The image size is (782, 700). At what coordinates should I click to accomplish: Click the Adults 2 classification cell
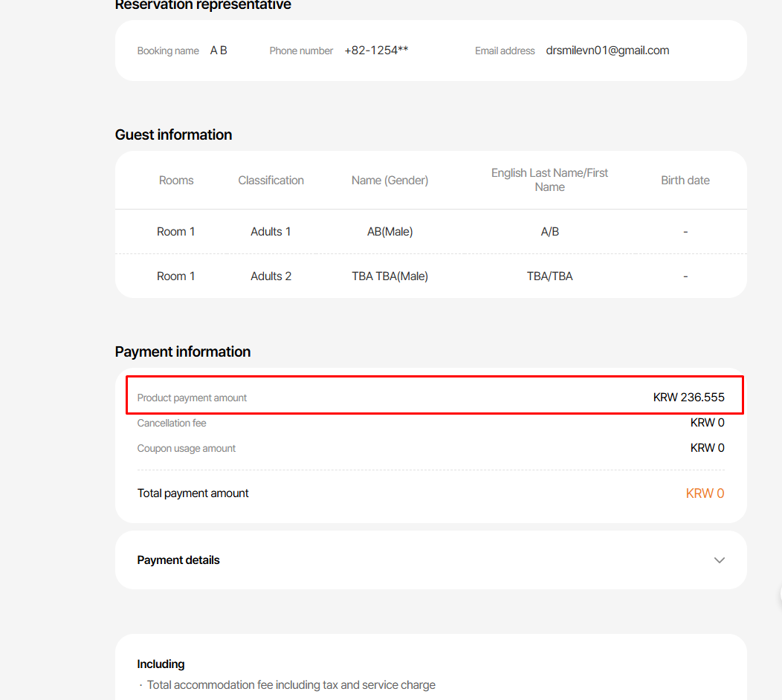(x=271, y=276)
